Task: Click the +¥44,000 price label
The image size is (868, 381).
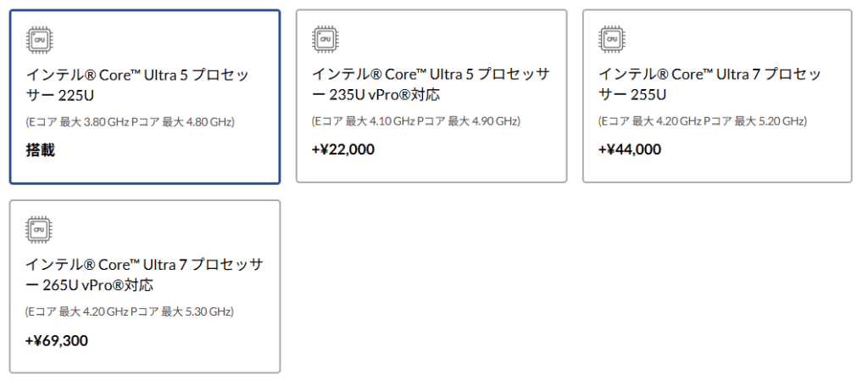Action: click(629, 150)
